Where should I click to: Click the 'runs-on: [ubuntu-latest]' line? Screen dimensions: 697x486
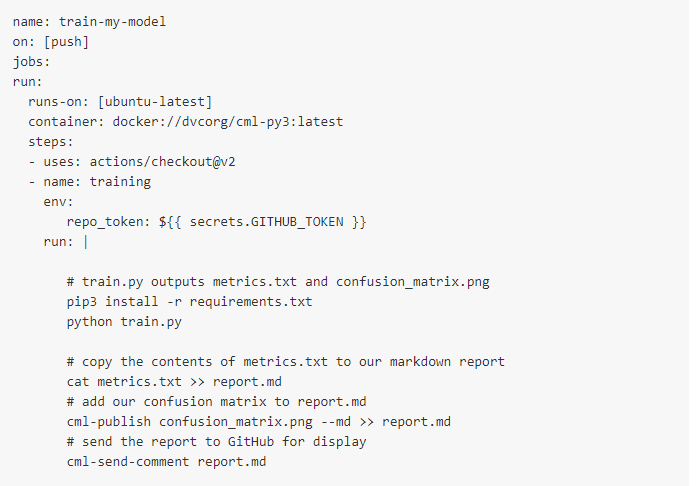click(120, 102)
